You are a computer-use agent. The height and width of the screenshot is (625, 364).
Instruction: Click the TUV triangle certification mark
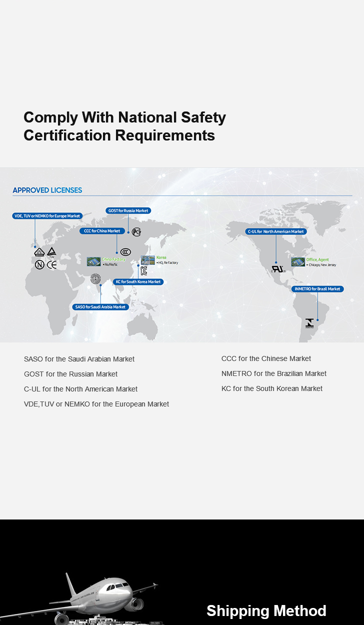tap(51, 252)
